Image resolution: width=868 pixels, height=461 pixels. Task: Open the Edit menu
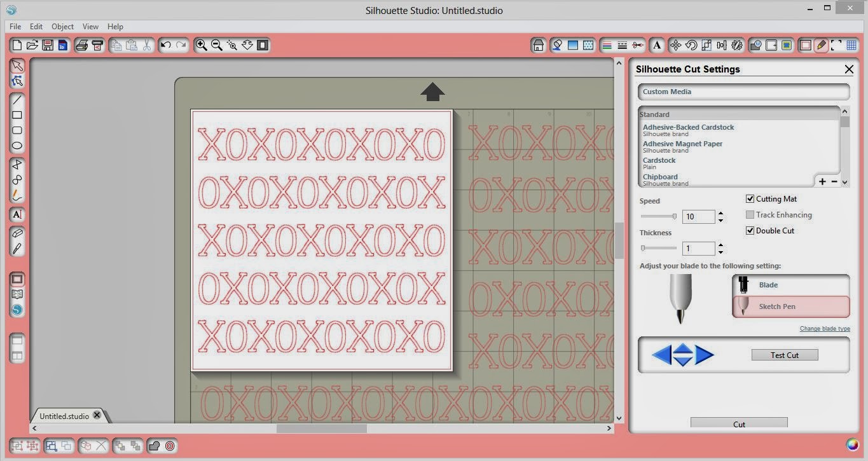pos(36,27)
